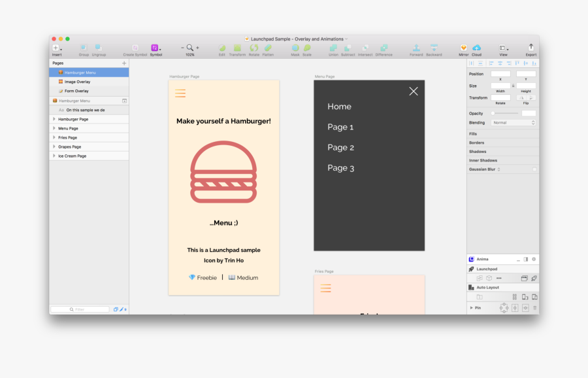Click the Launchpad browser preview icon
This screenshot has width=588, height=378.
click(524, 278)
